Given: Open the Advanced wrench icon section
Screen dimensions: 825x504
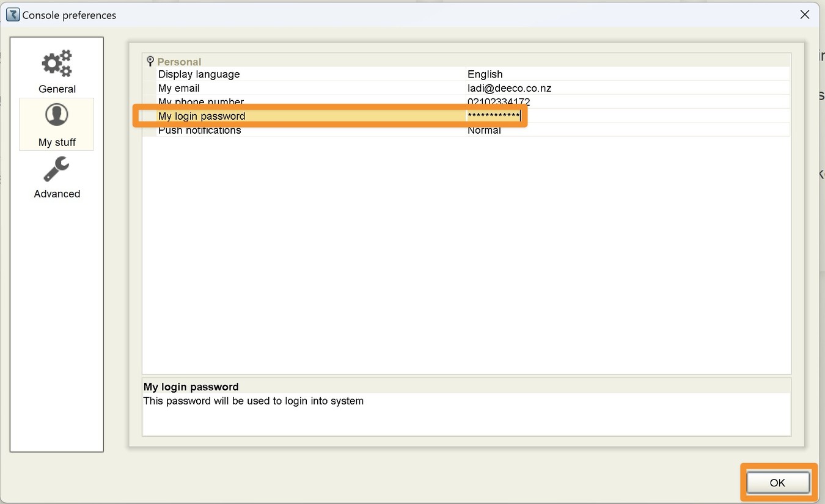Looking at the screenshot, I should 57,169.
